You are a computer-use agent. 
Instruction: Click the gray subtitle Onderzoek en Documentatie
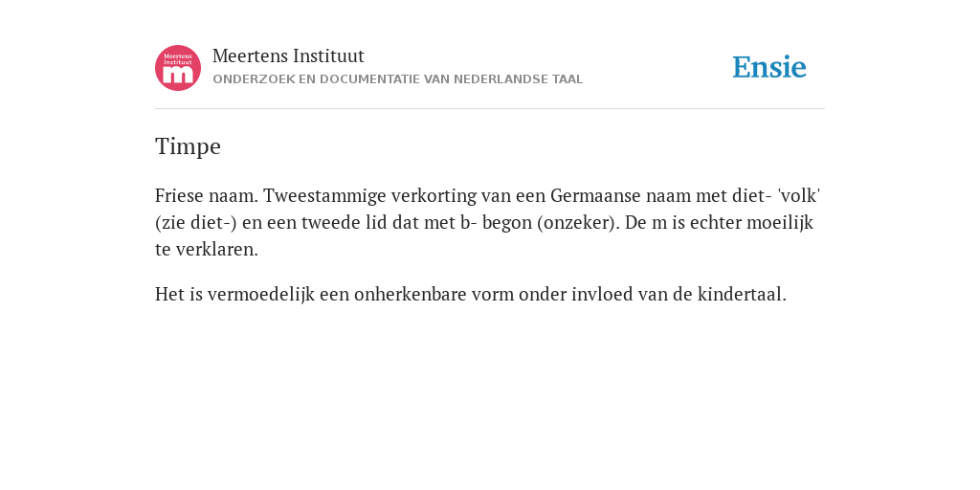(397, 79)
